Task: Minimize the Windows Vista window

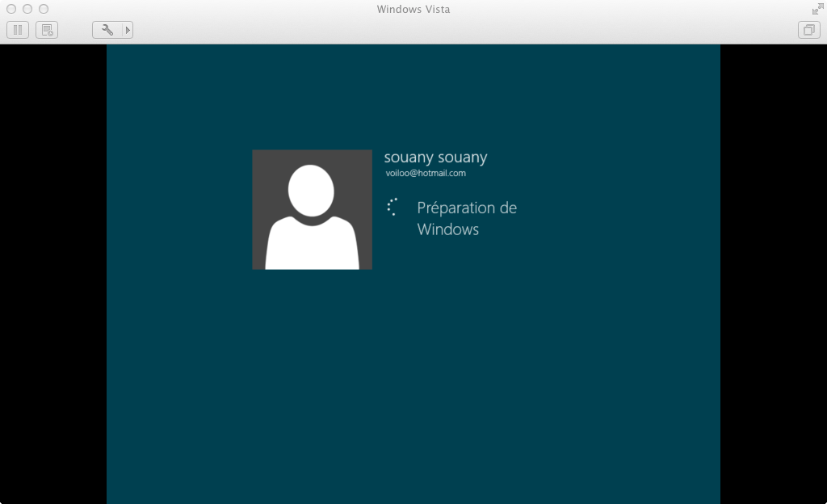Action: [x=27, y=9]
